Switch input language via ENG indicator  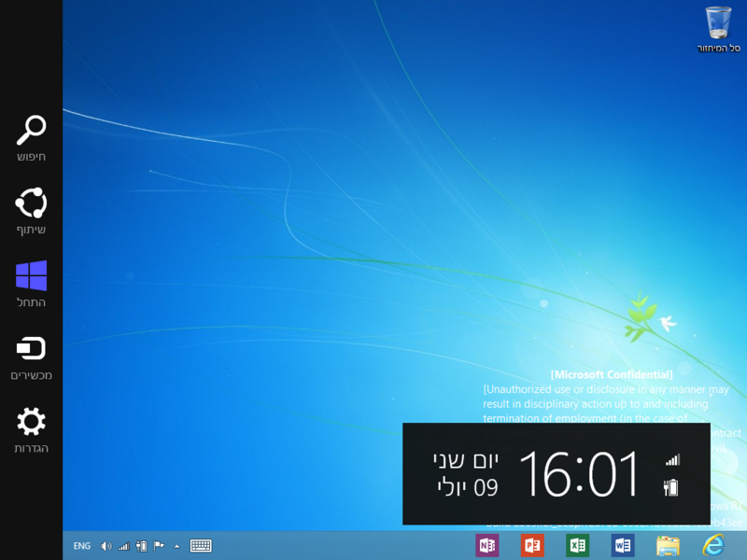point(82,546)
